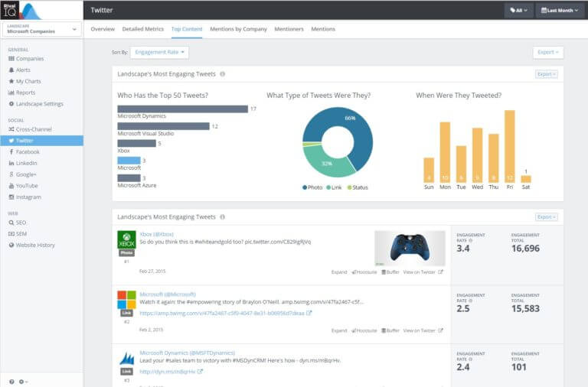Click the top Export button
The height and width of the screenshot is (387, 588).
548,52
